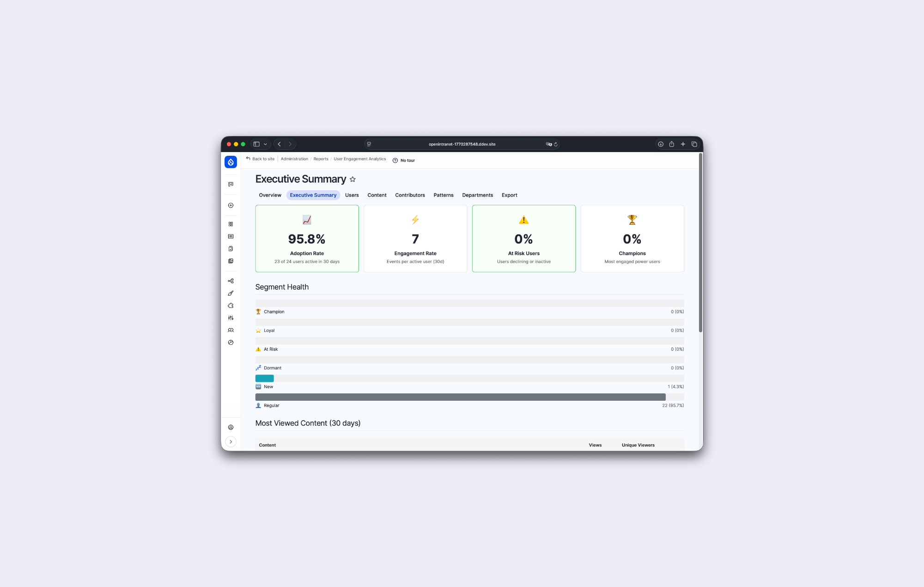The image size is (924, 587).
Task: Click the back navigation arrow in browser toolbar
Action: [279, 144]
